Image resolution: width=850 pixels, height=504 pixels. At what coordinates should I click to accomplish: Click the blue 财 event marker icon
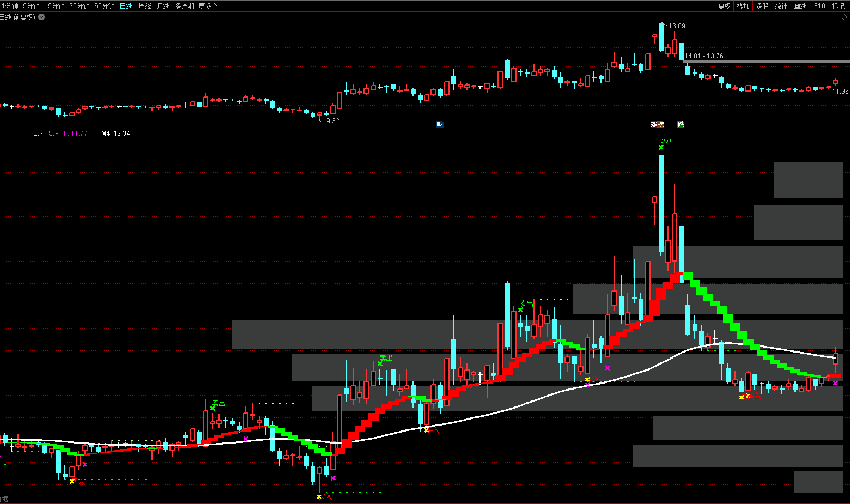click(440, 125)
